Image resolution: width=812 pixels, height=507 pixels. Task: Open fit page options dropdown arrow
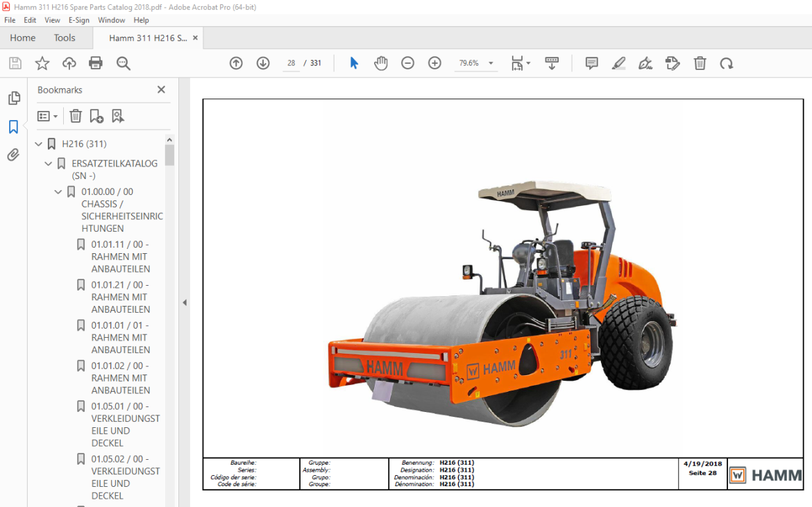click(x=528, y=63)
